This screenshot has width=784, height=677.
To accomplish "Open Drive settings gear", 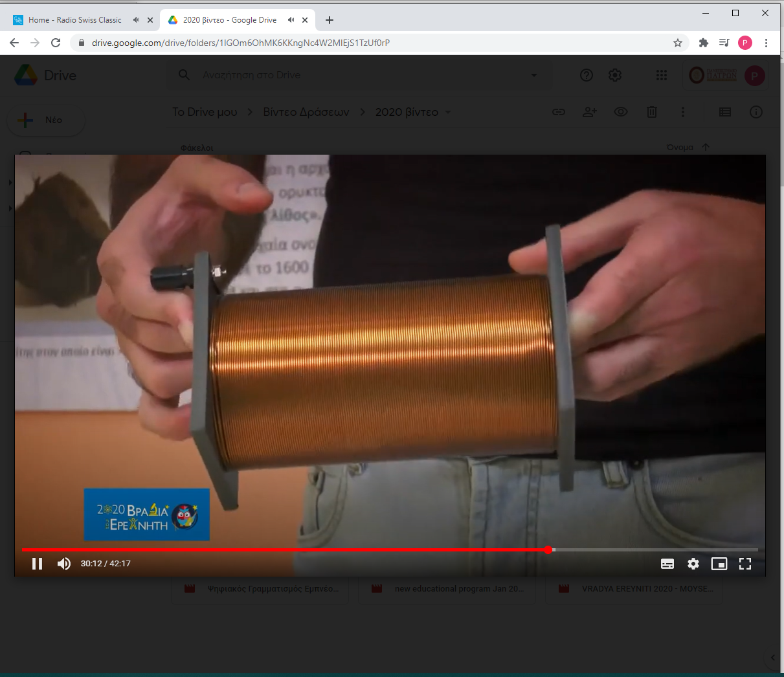I will (615, 75).
